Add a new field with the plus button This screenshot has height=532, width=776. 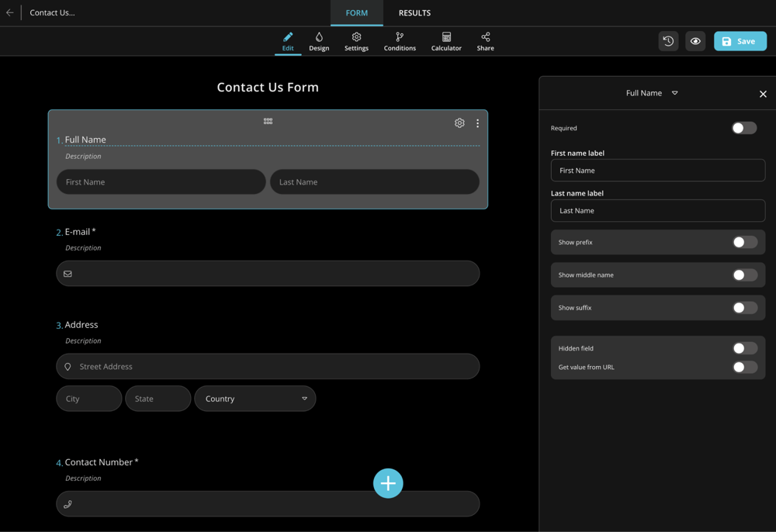[x=388, y=482]
